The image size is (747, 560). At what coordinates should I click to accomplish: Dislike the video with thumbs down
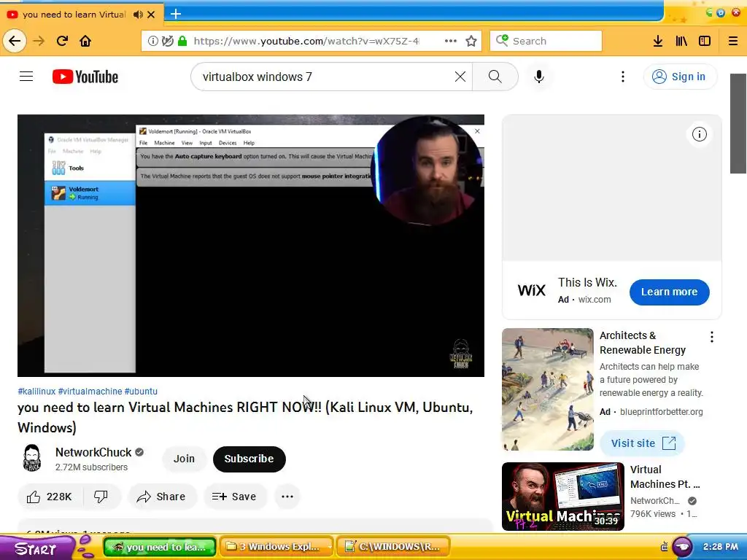point(101,497)
